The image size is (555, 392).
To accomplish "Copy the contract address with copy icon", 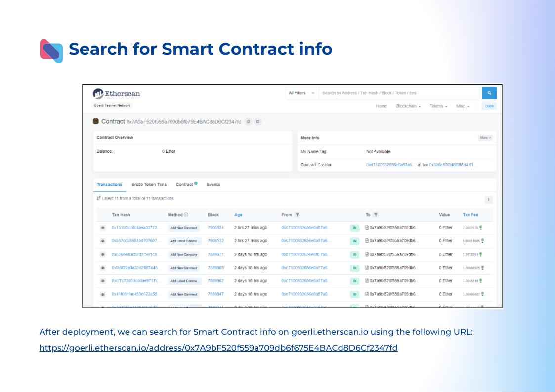I will click(248, 121).
